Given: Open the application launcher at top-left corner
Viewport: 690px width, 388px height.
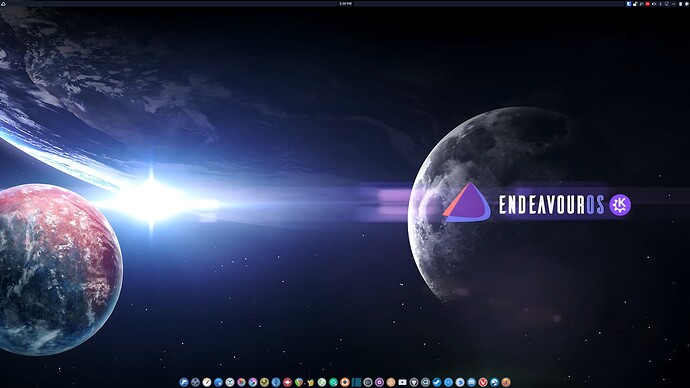Looking at the screenshot, I should tap(3, 4).
